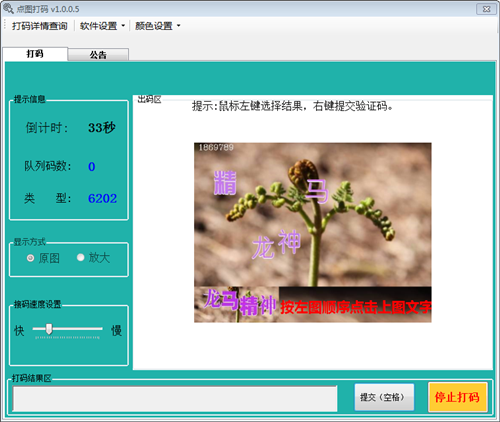Expand the 软件设置 dropdown arrow
The width and height of the screenshot is (500, 422).
click(123, 26)
